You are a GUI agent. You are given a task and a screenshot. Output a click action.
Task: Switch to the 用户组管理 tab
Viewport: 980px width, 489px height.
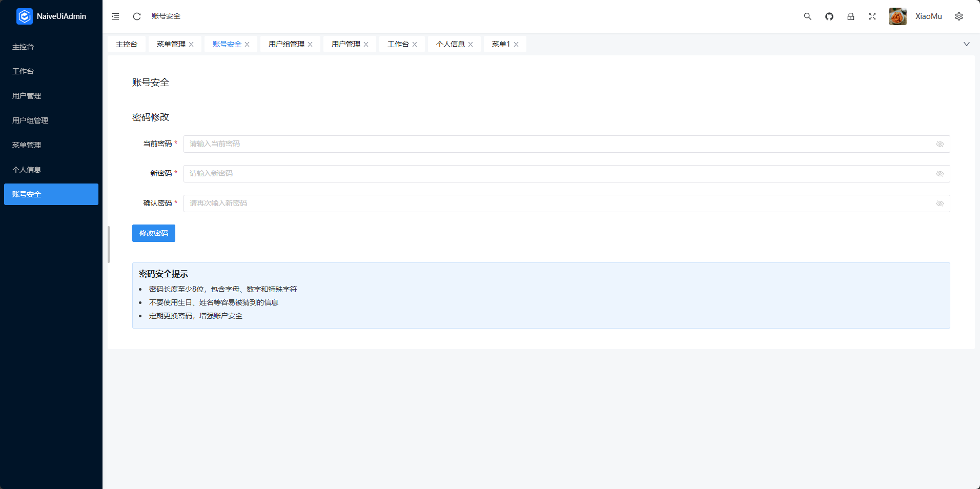[x=286, y=44]
